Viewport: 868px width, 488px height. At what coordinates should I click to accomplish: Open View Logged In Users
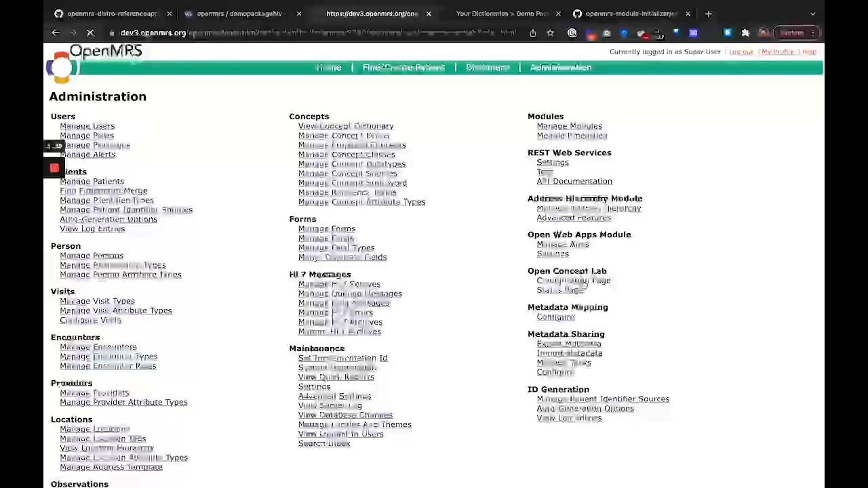coord(340,434)
